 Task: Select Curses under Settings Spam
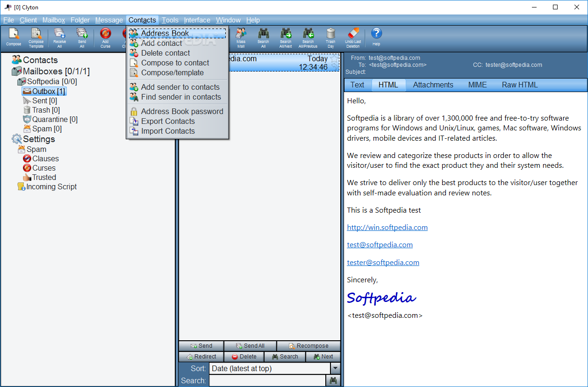pos(39,168)
